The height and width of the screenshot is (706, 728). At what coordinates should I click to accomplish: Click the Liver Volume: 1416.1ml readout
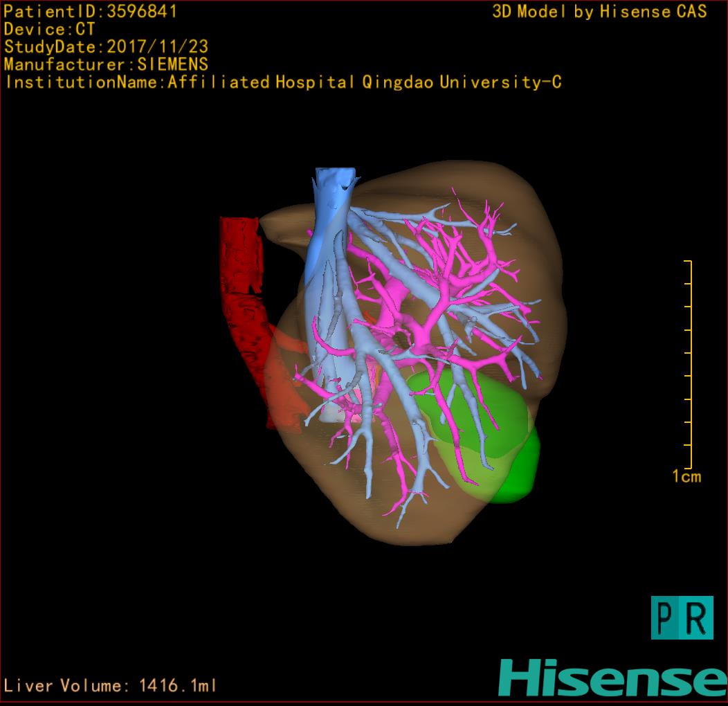tap(110, 685)
